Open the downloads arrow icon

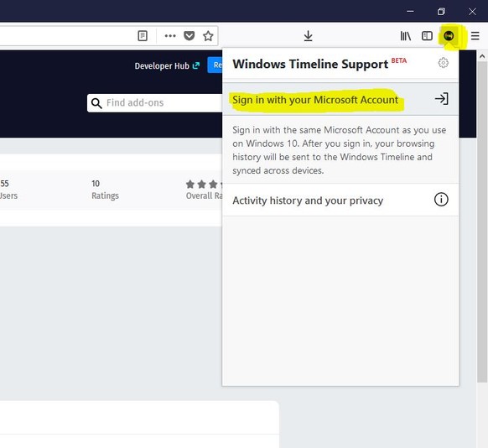tap(308, 36)
